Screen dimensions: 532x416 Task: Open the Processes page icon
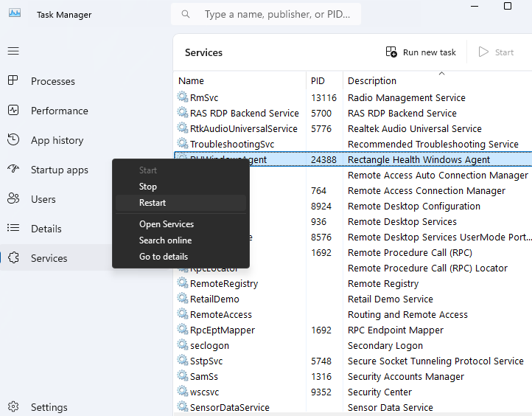13,80
